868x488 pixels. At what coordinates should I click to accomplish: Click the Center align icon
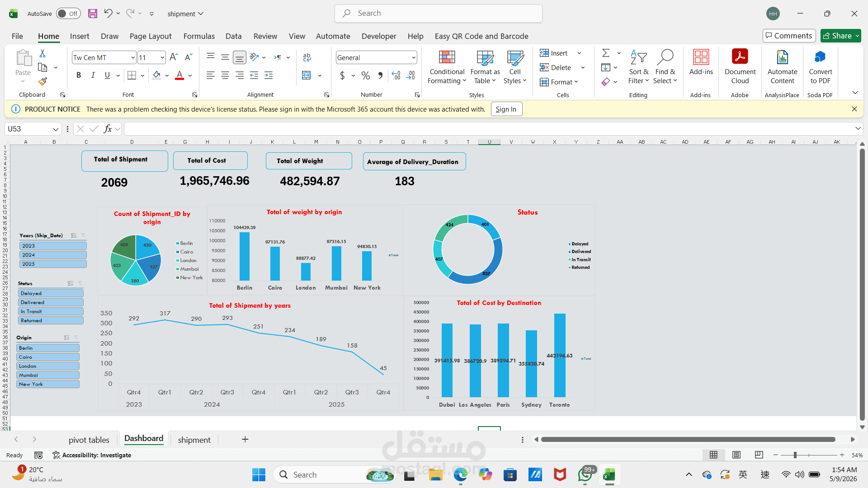[x=225, y=75]
